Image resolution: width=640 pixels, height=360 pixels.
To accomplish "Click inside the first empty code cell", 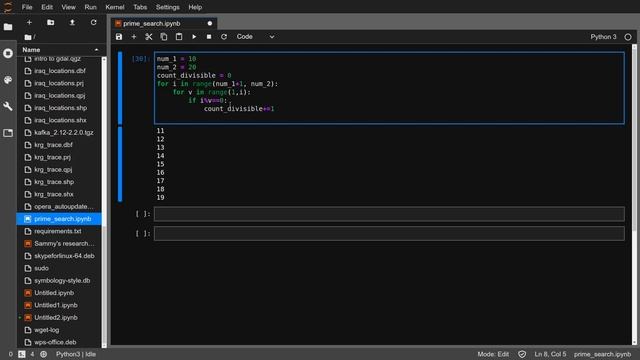I will (x=389, y=214).
